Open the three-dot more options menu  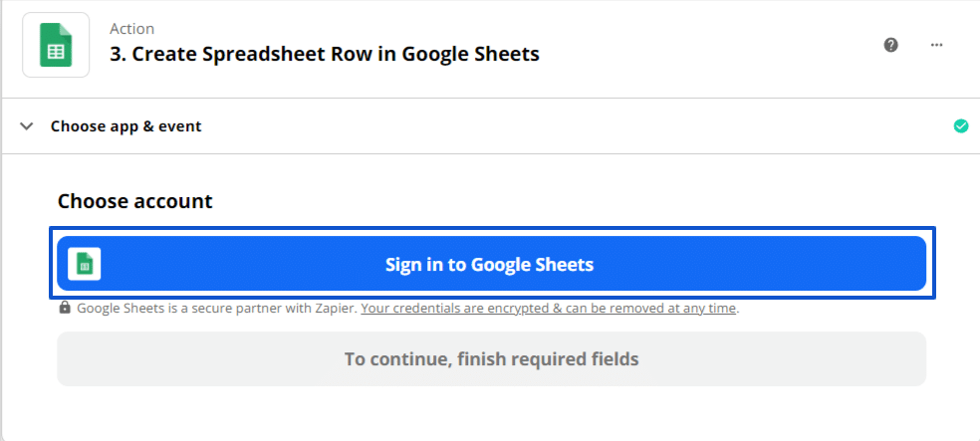click(x=936, y=45)
